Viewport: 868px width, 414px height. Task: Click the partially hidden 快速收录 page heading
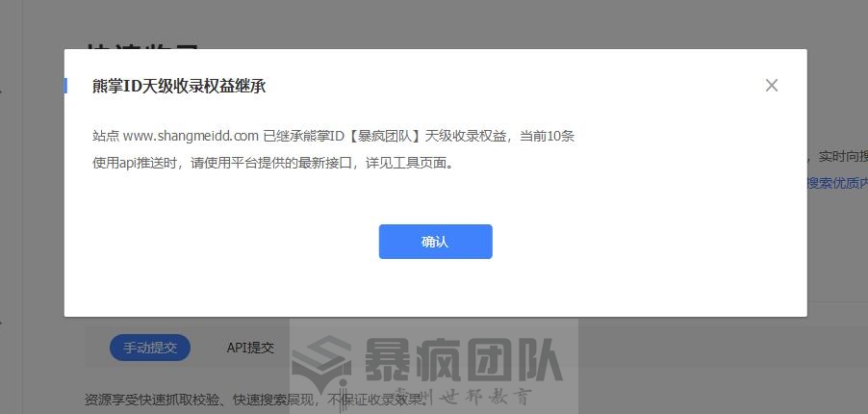142,46
